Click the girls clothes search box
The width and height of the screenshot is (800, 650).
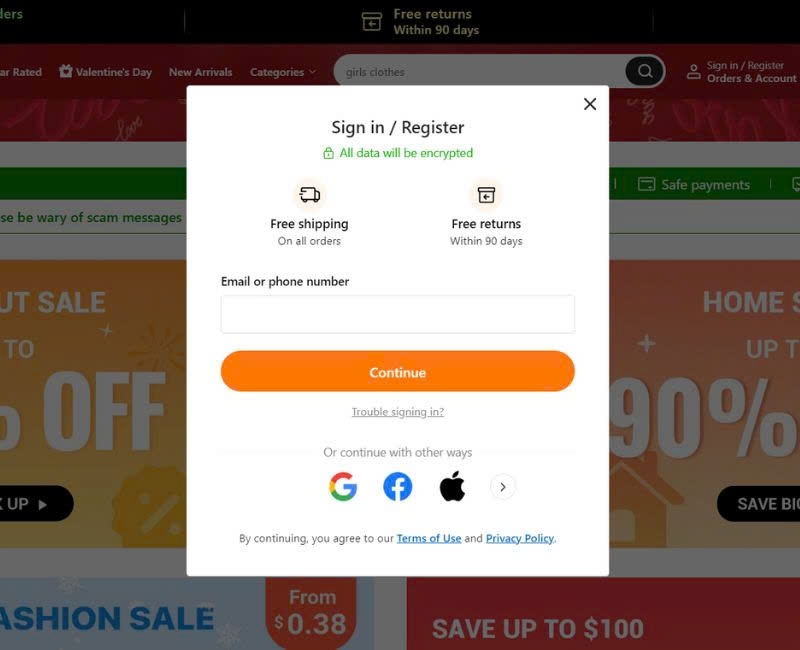click(x=480, y=71)
